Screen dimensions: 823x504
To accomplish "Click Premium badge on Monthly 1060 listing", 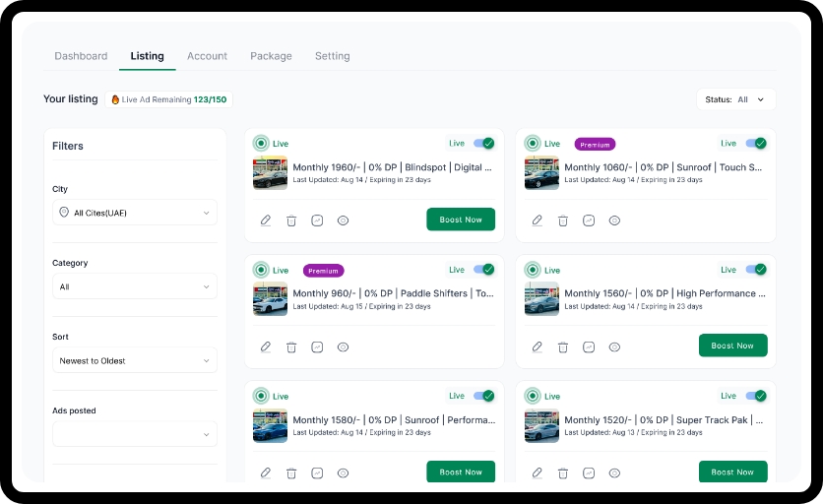I will (x=595, y=145).
